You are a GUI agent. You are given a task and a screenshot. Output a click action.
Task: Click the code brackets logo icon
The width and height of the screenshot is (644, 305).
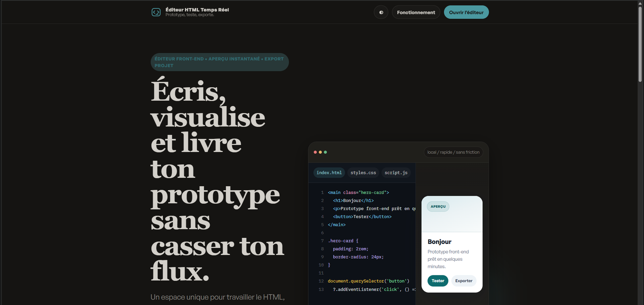156,12
